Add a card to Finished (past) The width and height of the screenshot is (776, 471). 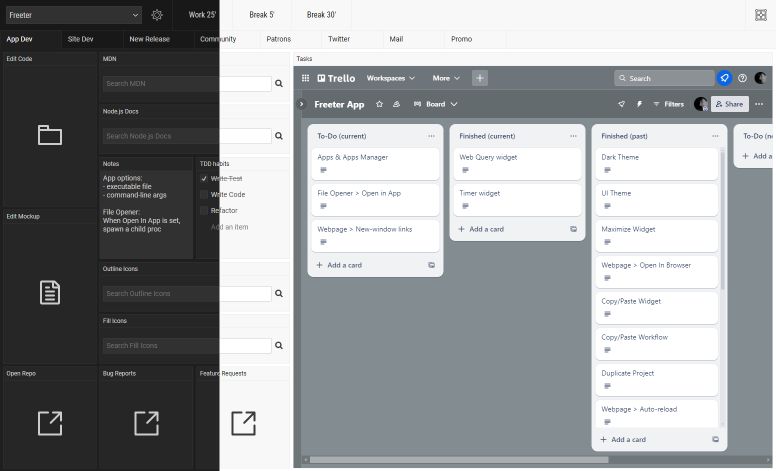[623, 439]
